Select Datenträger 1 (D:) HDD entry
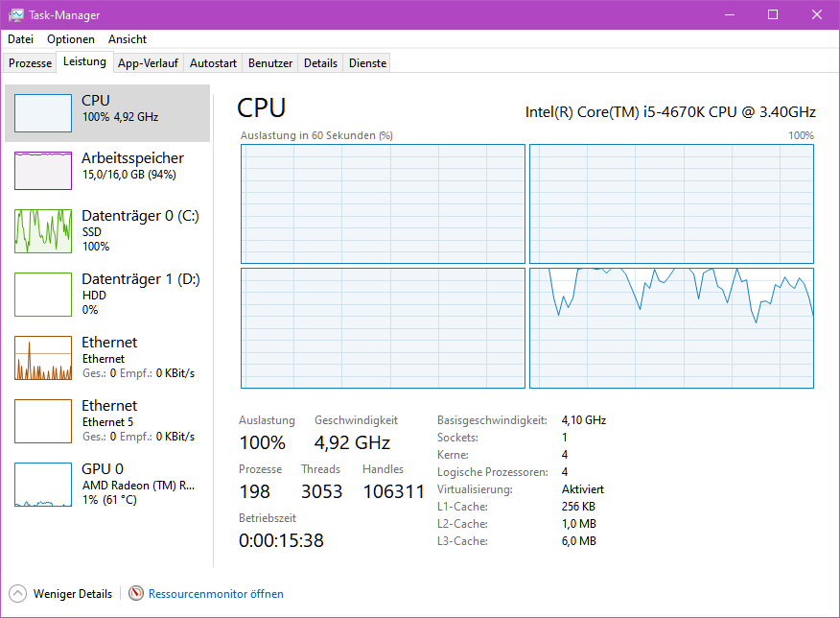This screenshot has width=840, height=618. click(x=107, y=294)
